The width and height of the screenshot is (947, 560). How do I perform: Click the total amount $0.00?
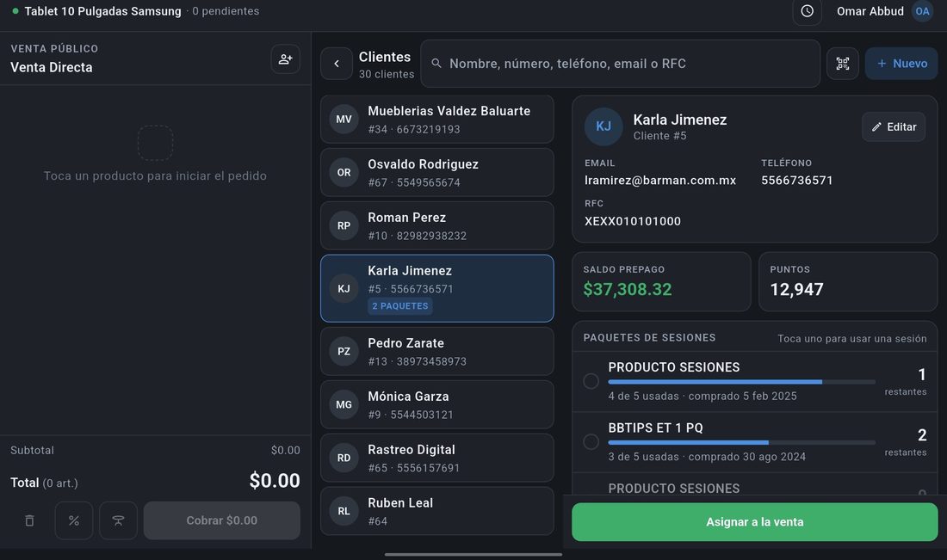point(274,480)
